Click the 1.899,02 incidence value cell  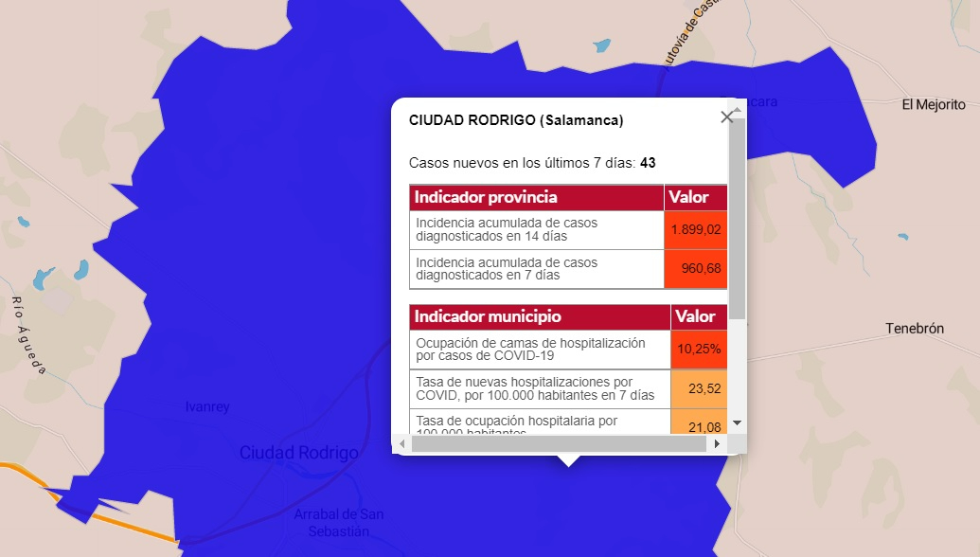[696, 229]
